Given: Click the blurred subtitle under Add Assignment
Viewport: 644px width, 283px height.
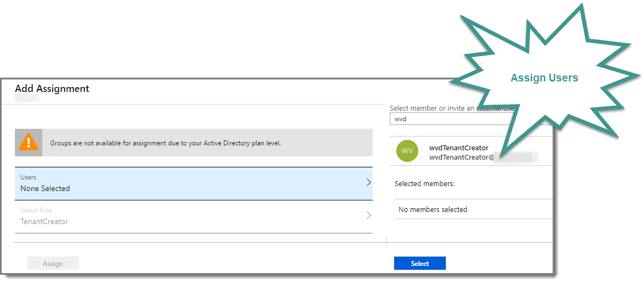Looking at the screenshot, I should pyautogui.click(x=27, y=98).
